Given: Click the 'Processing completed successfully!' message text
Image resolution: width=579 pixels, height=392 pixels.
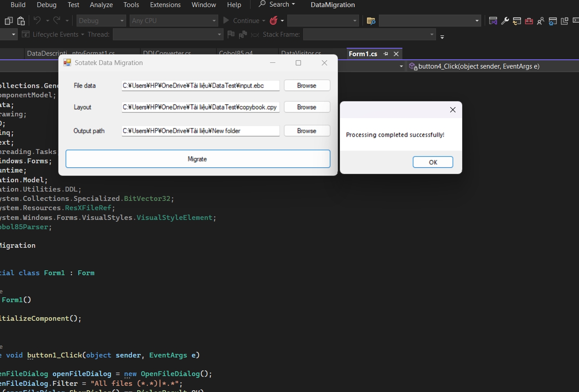Looking at the screenshot, I should (395, 135).
